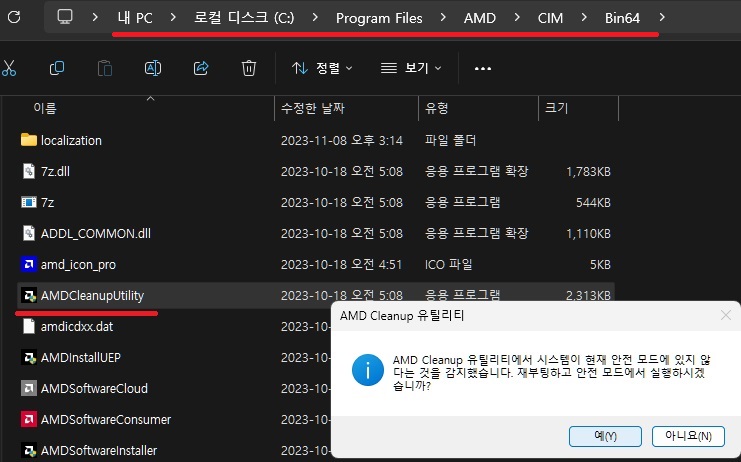Select the amdicdxx.dat file name
The image size is (741, 462).
coord(77,327)
